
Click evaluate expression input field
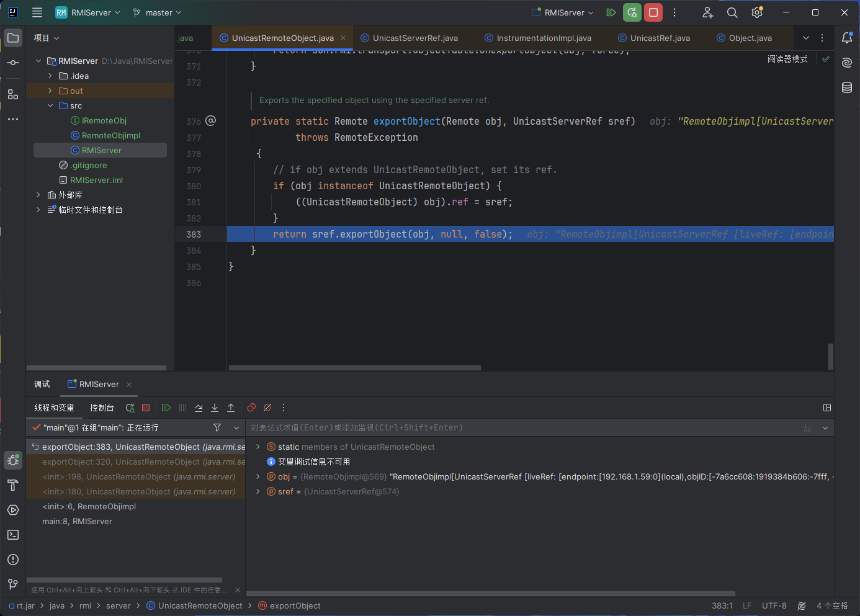pyautogui.click(x=521, y=427)
